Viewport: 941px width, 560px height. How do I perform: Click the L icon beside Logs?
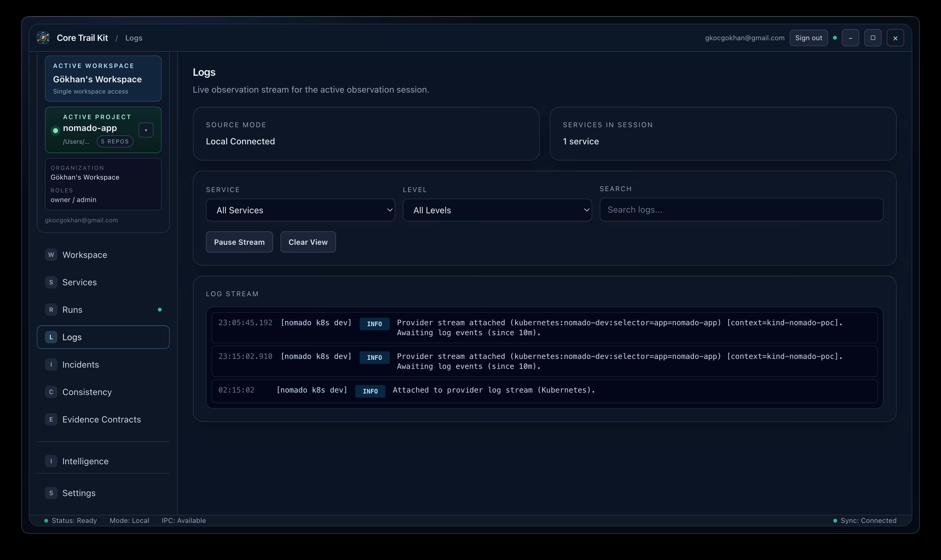[51, 337]
